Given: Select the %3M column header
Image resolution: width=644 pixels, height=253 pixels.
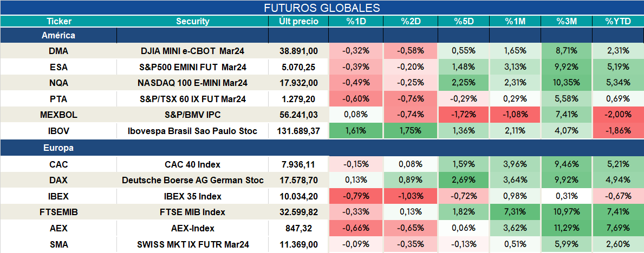Looking at the screenshot, I should click(567, 22).
